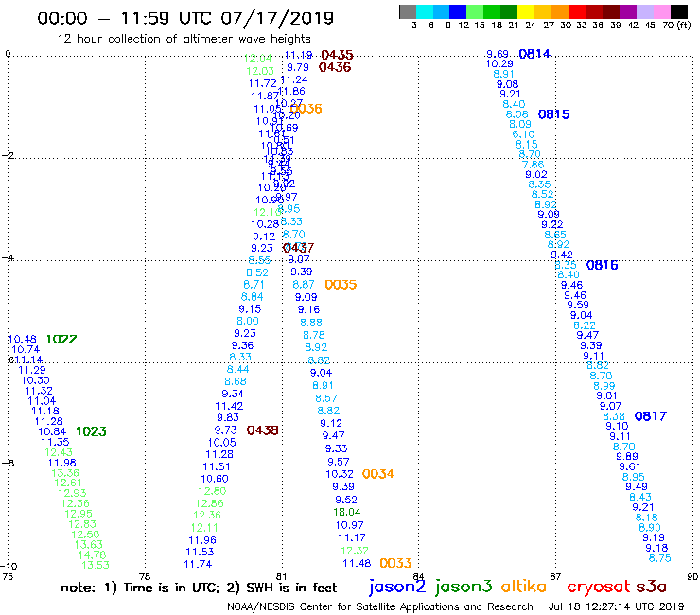
Task: Click the note 'Time is in UTC; 2) SWH is in feet'
Action: pos(231,588)
